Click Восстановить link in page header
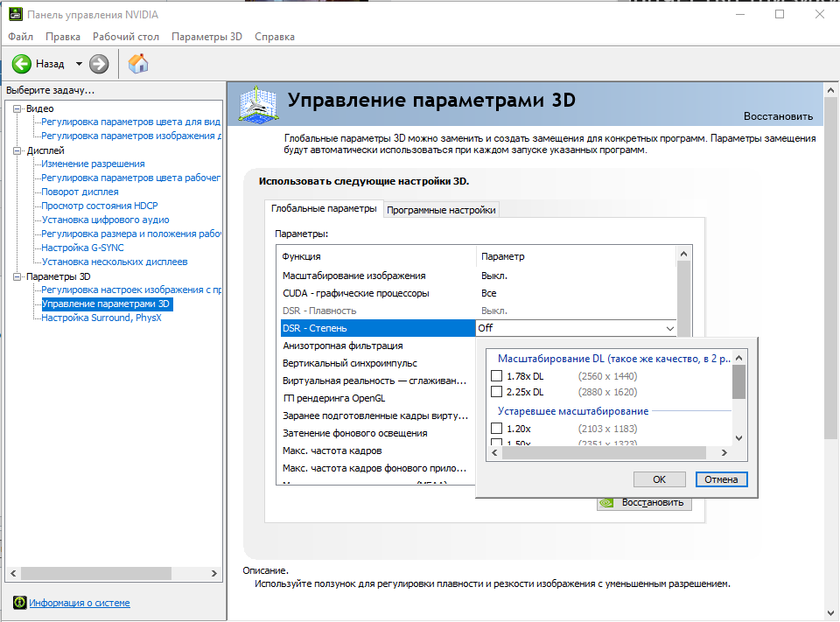Image resolution: width=840 pixels, height=622 pixels. (x=778, y=116)
